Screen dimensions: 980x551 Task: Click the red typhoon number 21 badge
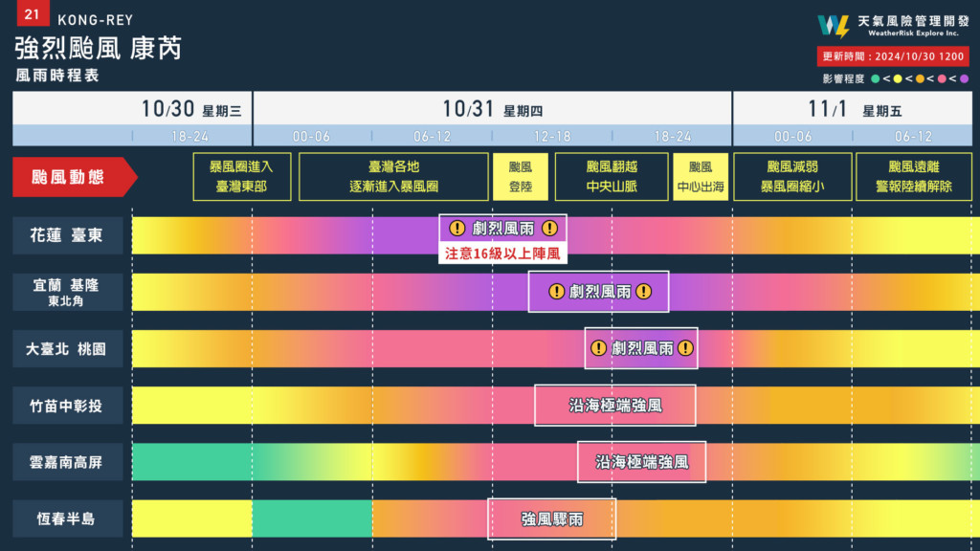[x=32, y=14]
